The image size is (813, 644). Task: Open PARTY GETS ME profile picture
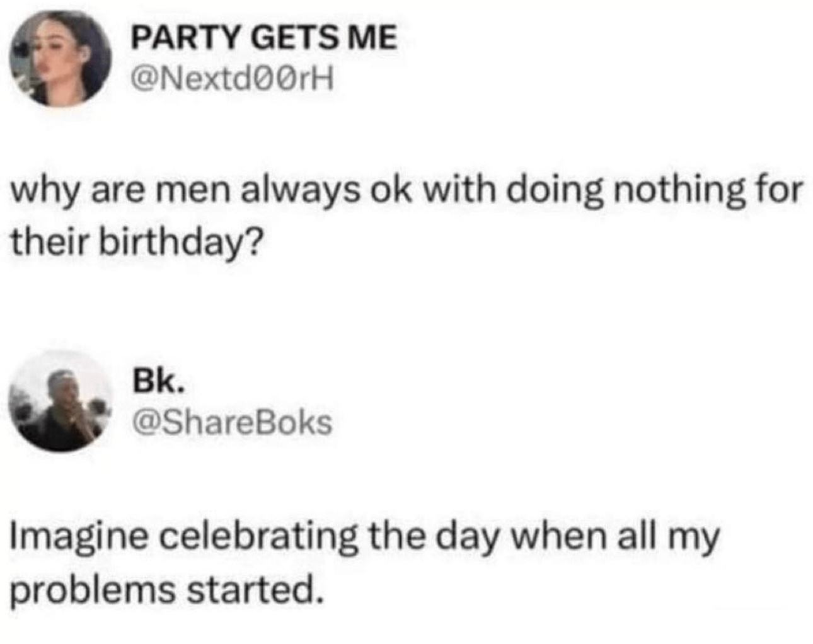point(60,58)
